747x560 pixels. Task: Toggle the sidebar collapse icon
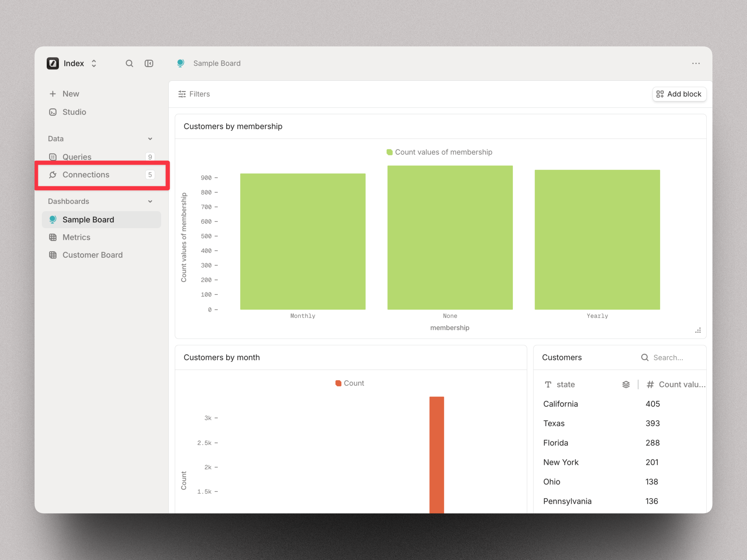(x=149, y=63)
